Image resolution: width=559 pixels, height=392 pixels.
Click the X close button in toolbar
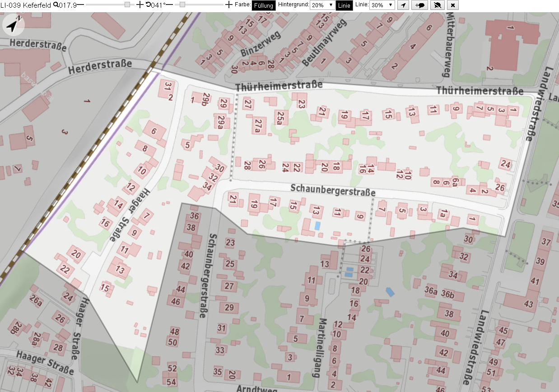click(x=453, y=5)
